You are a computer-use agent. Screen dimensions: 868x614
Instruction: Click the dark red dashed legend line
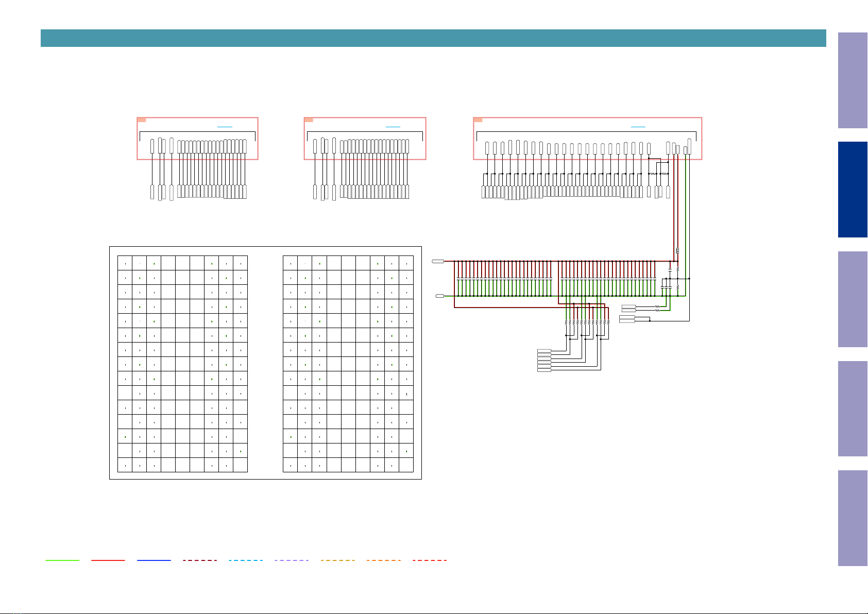coord(200,560)
